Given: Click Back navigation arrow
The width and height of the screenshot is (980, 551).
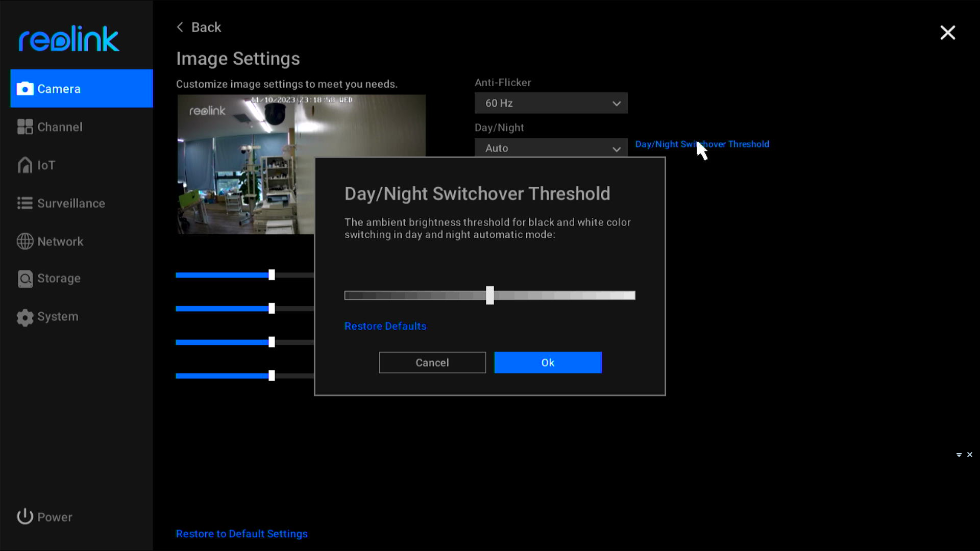Looking at the screenshot, I should pyautogui.click(x=179, y=27).
